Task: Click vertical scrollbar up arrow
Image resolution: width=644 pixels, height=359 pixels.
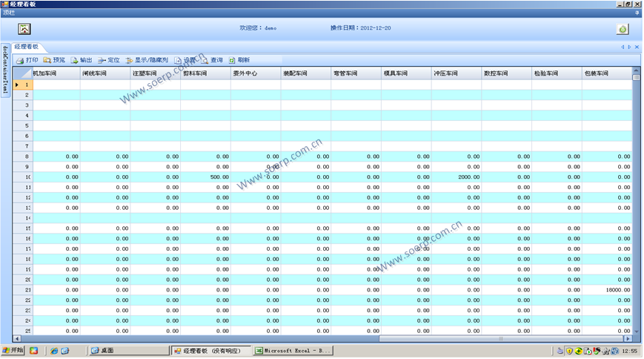Action: [x=636, y=70]
